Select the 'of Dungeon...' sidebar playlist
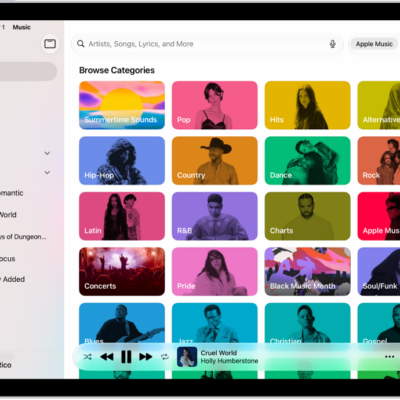The image size is (400, 400). (23, 237)
